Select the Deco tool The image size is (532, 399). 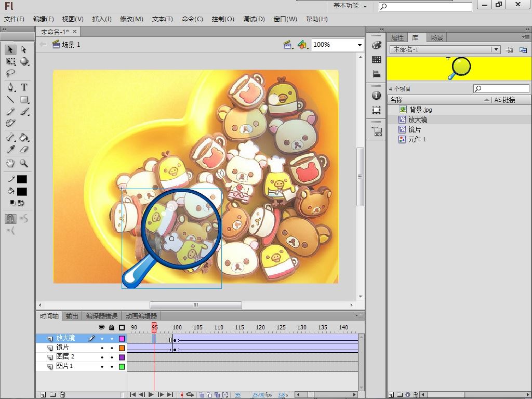10,123
